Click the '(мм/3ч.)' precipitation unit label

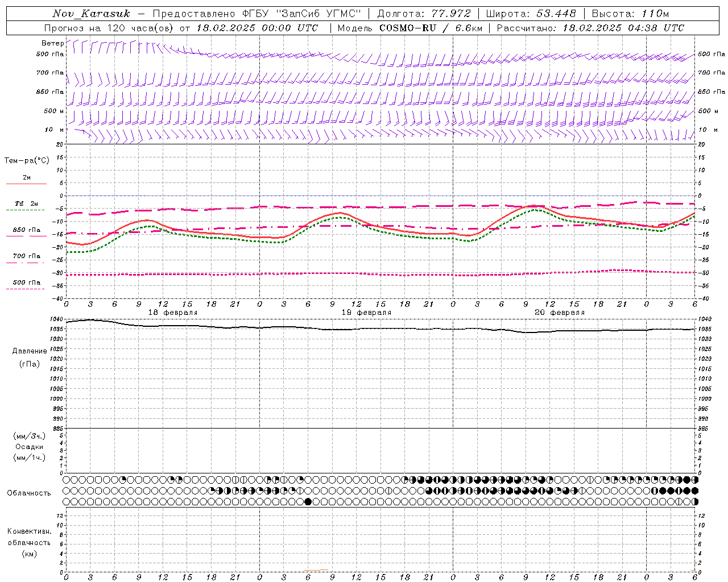pyautogui.click(x=30, y=436)
